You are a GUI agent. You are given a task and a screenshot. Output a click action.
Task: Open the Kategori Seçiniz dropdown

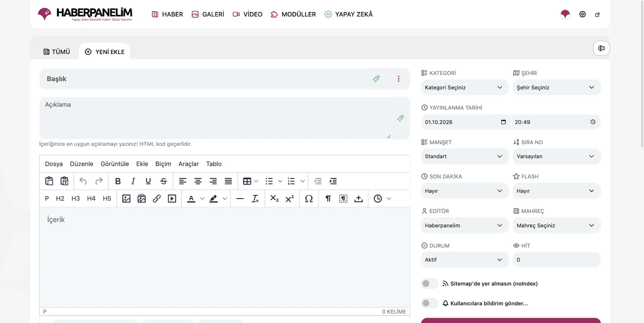click(465, 88)
